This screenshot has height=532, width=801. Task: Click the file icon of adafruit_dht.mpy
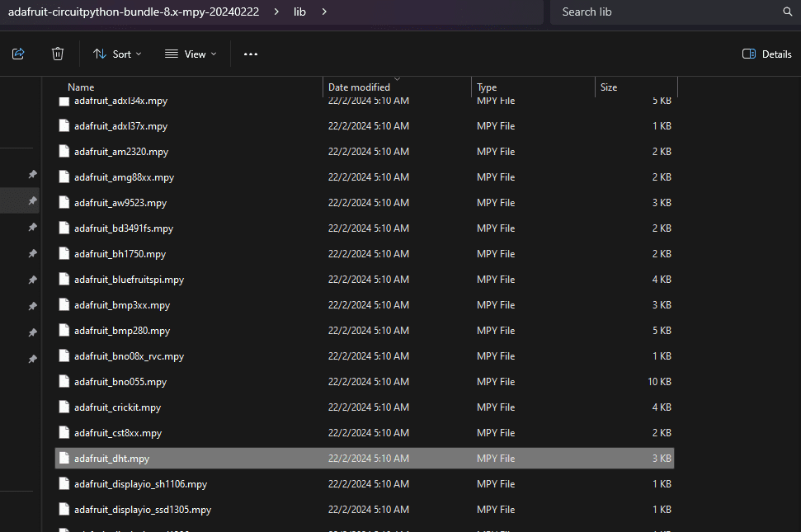[x=64, y=459]
